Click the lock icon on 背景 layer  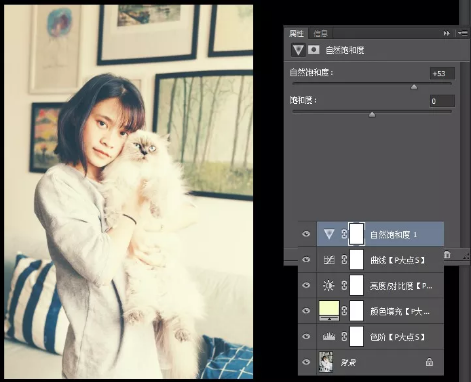click(429, 362)
